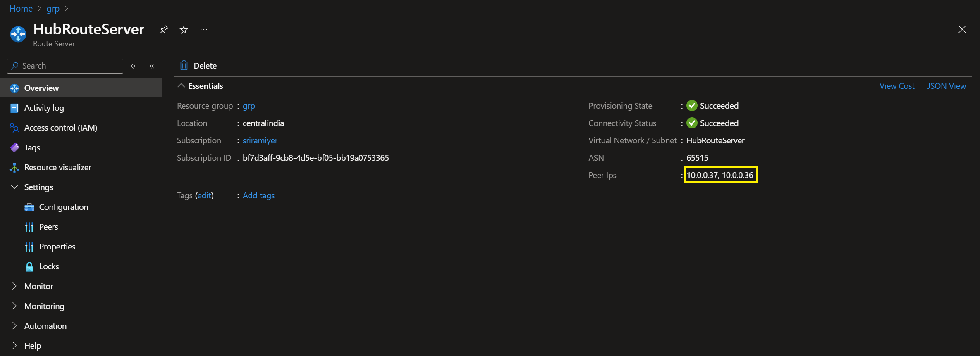Click Provisioning State Succeeded check icon

pos(692,106)
